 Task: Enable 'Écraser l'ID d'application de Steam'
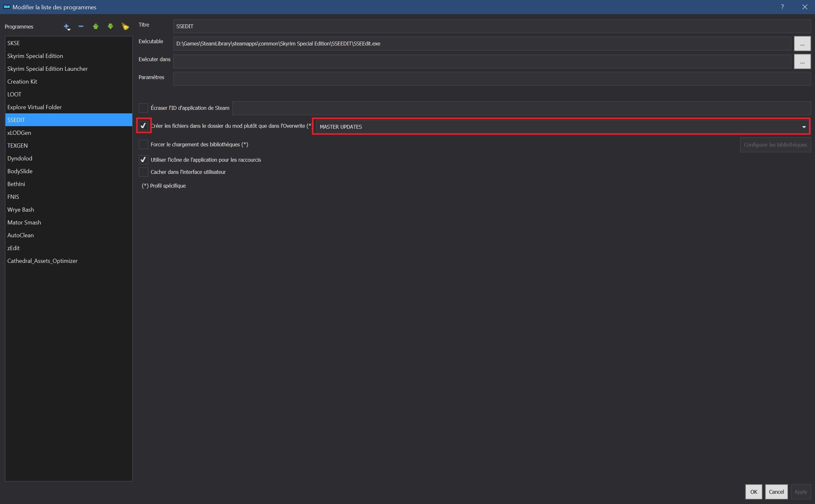tap(143, 108)
